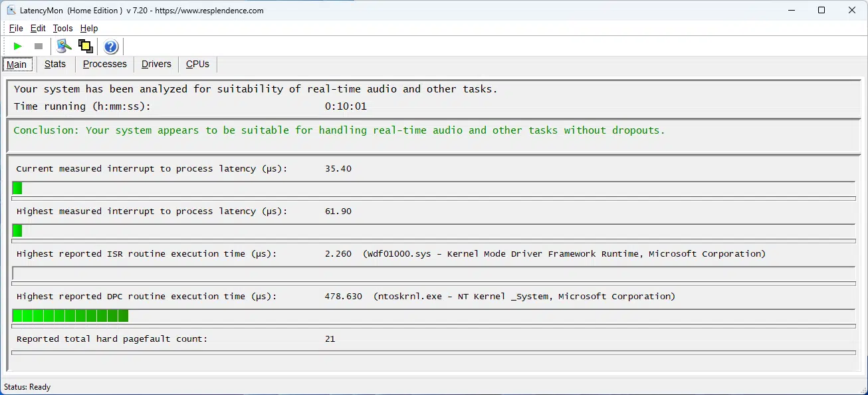Switch to the CPUs tab
Screen dimensions: 868x395
click(x=197, y=64)
